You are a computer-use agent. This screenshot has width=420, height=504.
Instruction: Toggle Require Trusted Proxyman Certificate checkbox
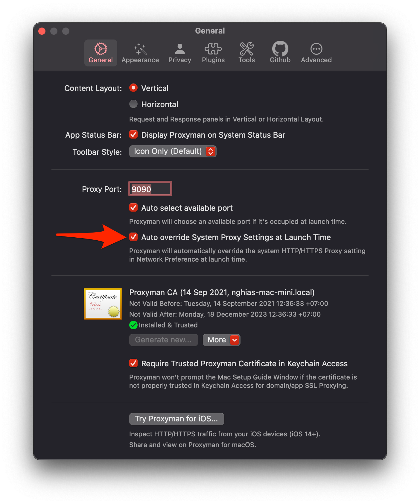click(x=133, y=363)
